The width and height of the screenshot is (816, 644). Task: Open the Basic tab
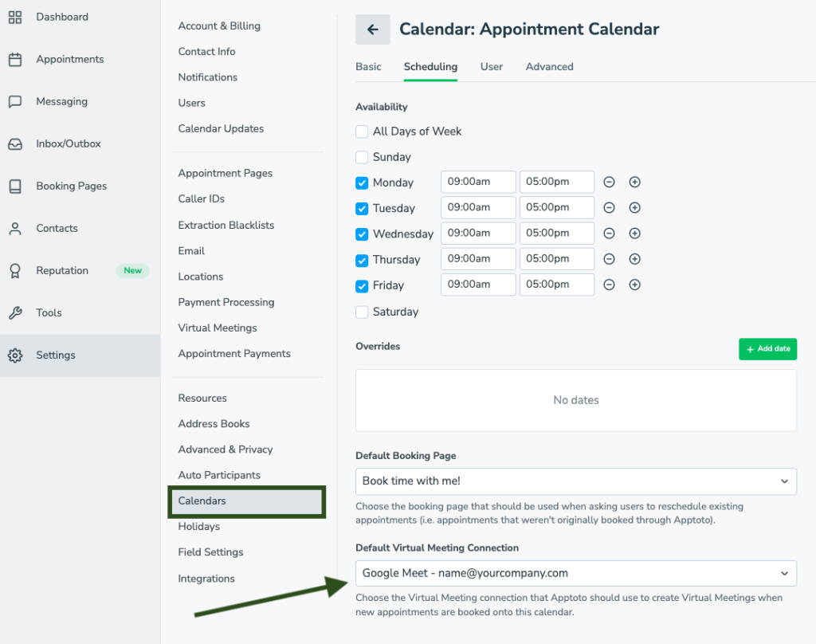coord(368,67)
